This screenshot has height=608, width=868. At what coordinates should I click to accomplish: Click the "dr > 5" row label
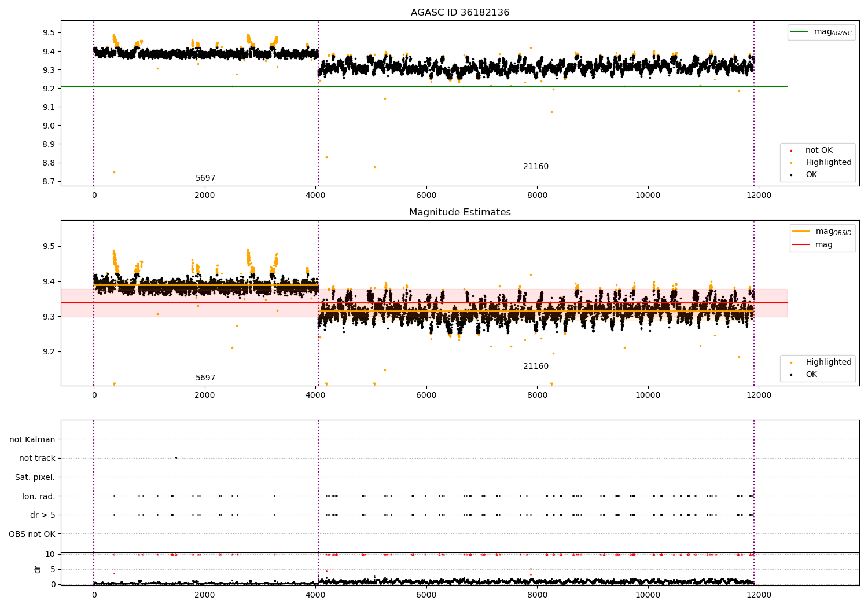[x=43, y=515]
